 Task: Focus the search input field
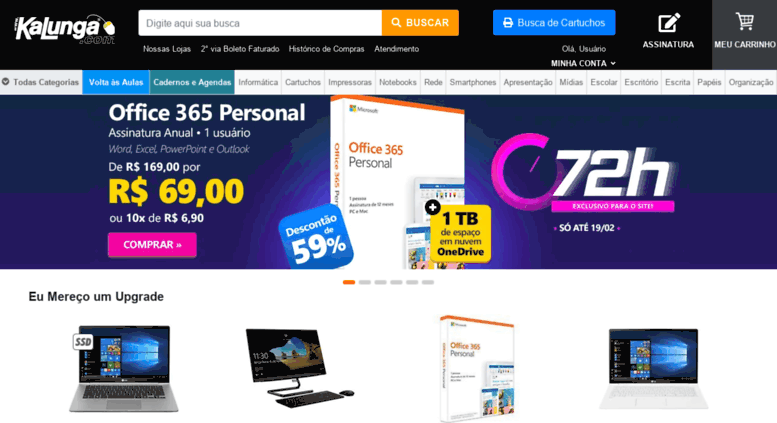point(260,23)
